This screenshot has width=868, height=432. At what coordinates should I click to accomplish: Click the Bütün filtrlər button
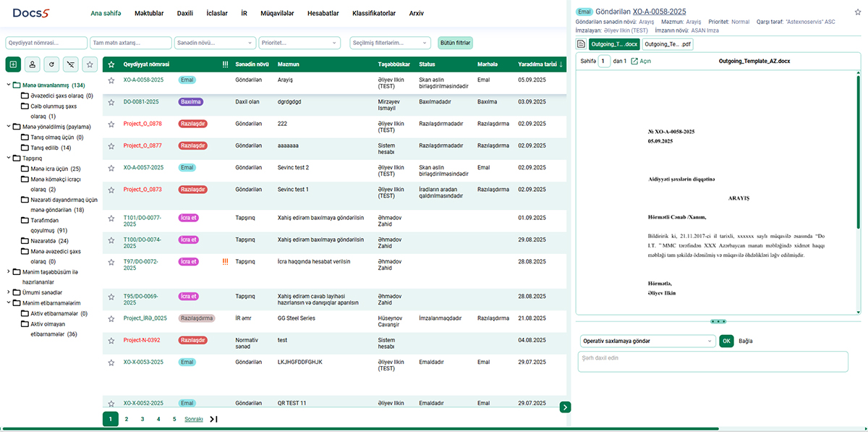[456, 43]
